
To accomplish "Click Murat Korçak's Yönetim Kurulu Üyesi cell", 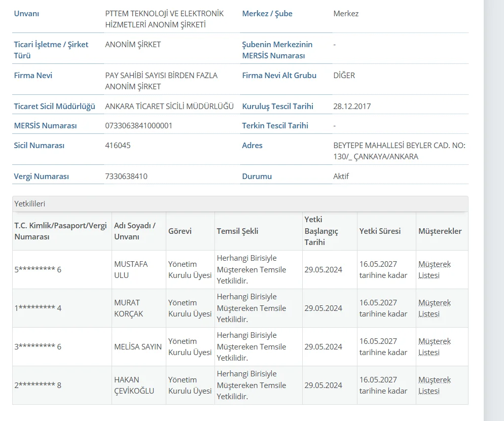I will coord(190,308).
